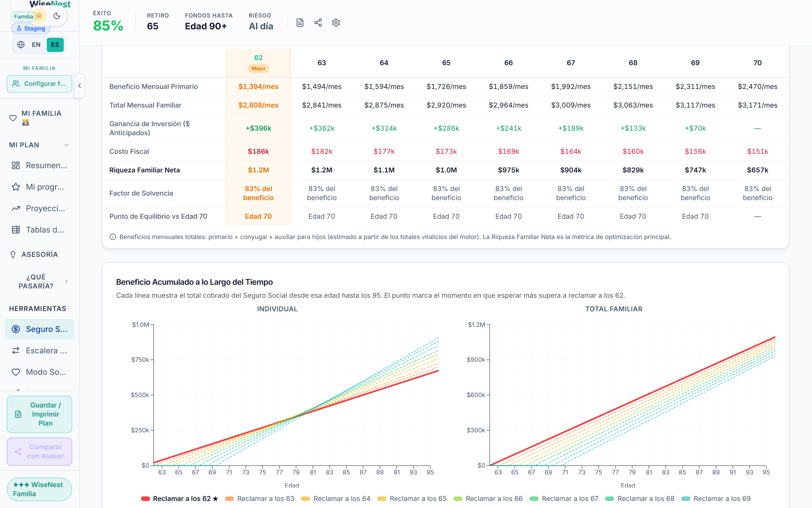Click Riqueza Familiar Neta row label

145,170
